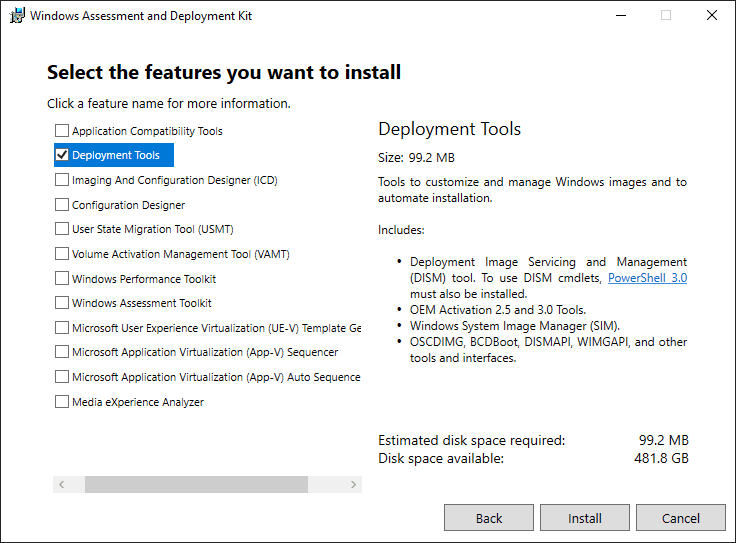
Task: Click the Windows ADK title bar icon
Action: coord(16,16)
